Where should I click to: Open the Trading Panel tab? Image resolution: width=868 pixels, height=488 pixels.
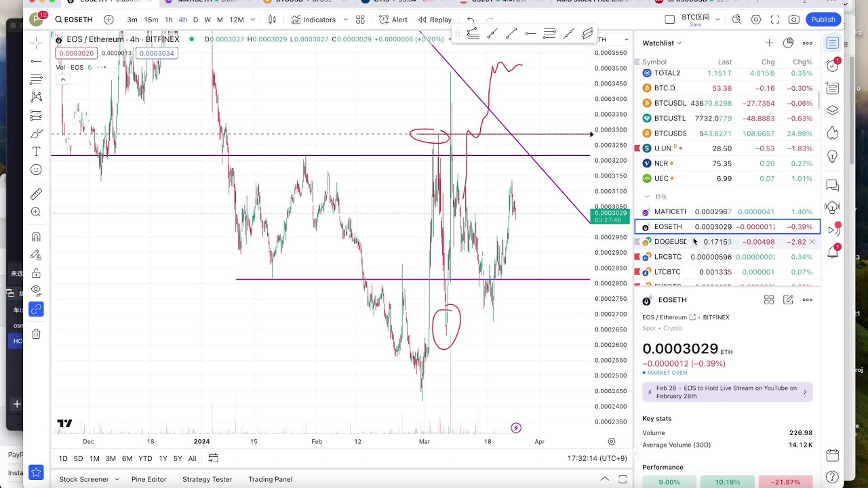[270, 479]
